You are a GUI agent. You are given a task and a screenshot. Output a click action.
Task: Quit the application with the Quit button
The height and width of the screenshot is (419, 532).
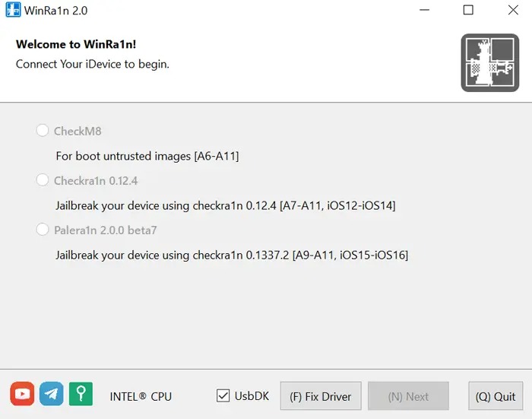point(496,396)
